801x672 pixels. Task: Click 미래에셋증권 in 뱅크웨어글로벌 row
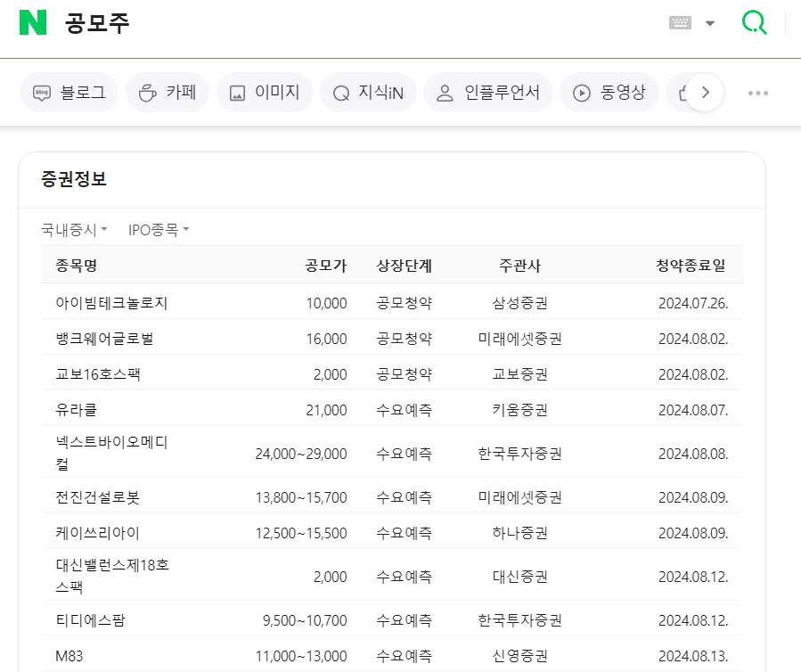pyautogui.click(x=519, y=339)
